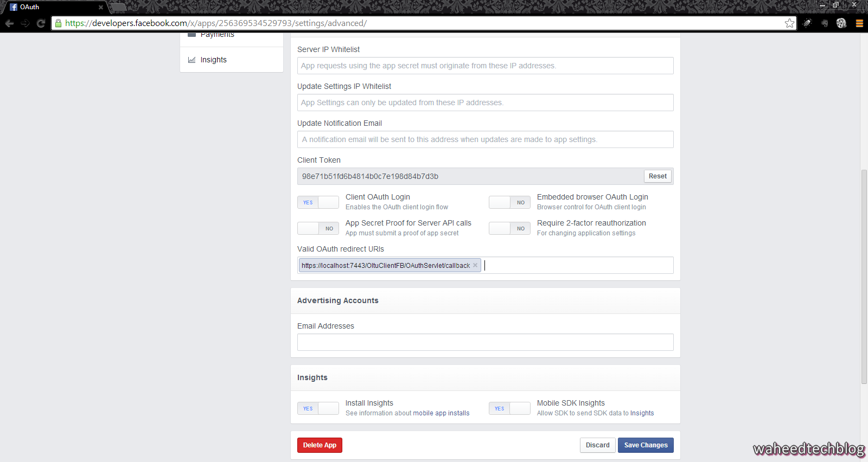Click the localhost callback URI chip text
The width and height of the screenshot is (868, 462).
(x=386, y=265)
